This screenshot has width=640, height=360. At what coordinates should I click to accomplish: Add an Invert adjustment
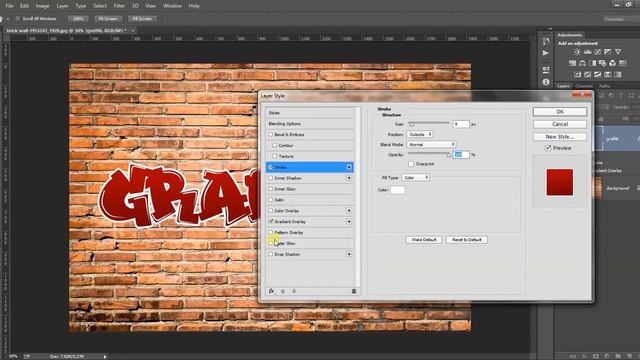(x=578, y=74)
